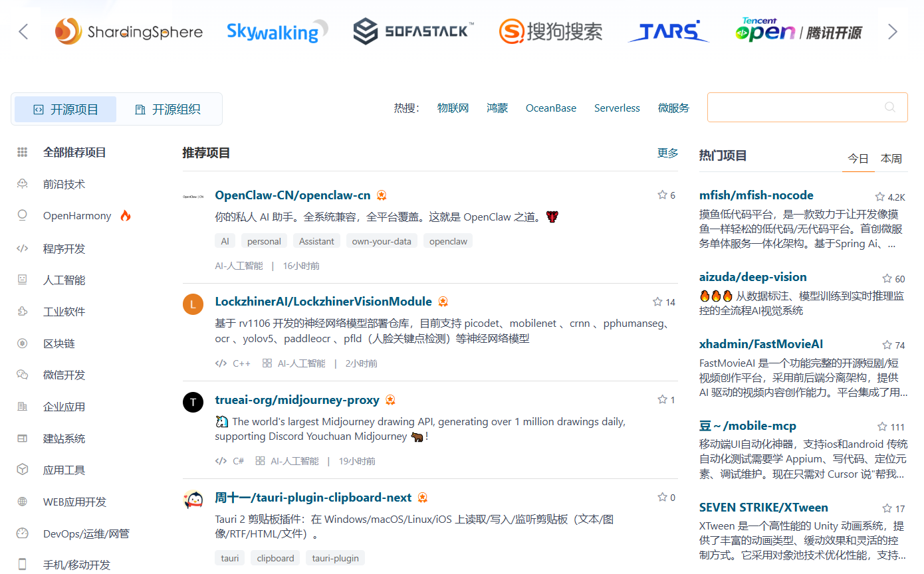The height and width of the screenshot is (574, 924).
Task: Open the Skywalking partner logo
Action: [276, 31]
